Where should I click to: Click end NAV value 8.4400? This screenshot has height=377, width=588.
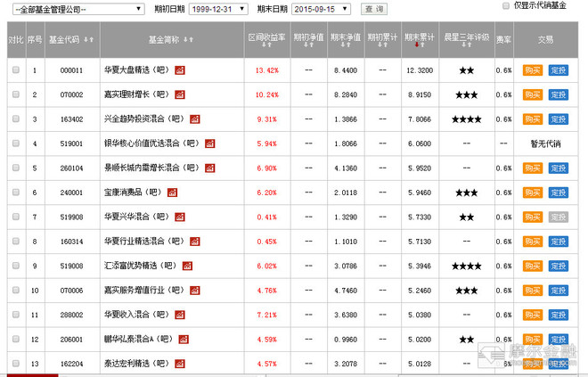[x=346, y=70]
